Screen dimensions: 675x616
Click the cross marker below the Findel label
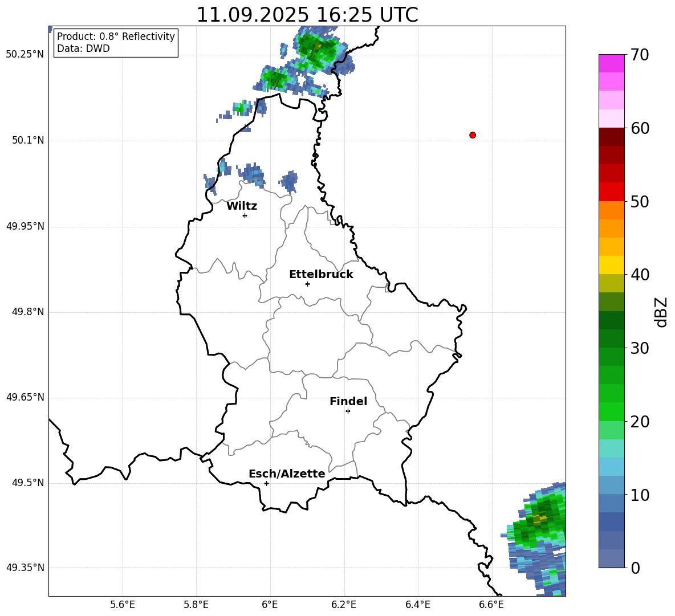click(348, 411)
